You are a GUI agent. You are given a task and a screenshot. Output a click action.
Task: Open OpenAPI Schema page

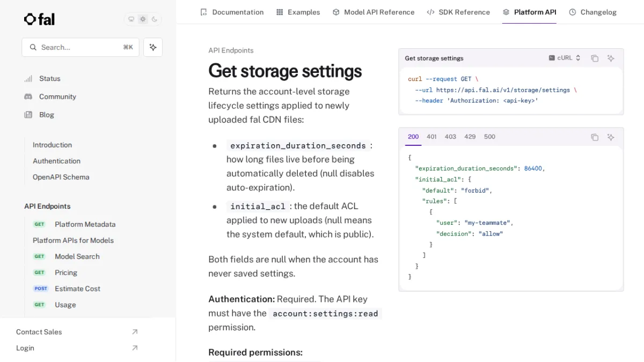pyautogui.click(x=61, y=177)
